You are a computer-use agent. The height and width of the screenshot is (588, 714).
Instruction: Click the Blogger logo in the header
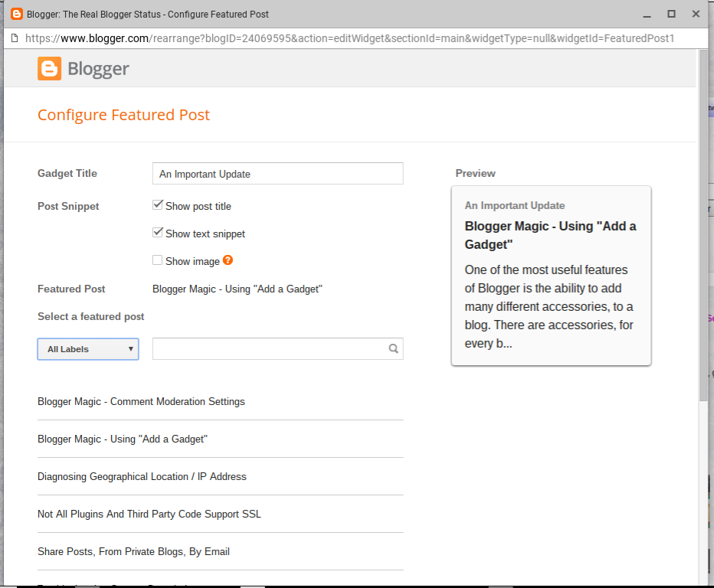click(83, 68)
